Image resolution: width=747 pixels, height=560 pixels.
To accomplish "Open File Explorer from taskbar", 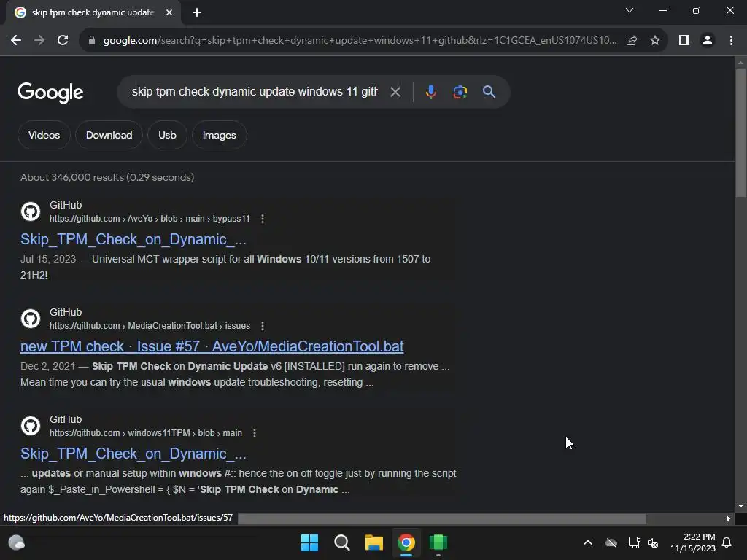I will (x=374, y=542).
